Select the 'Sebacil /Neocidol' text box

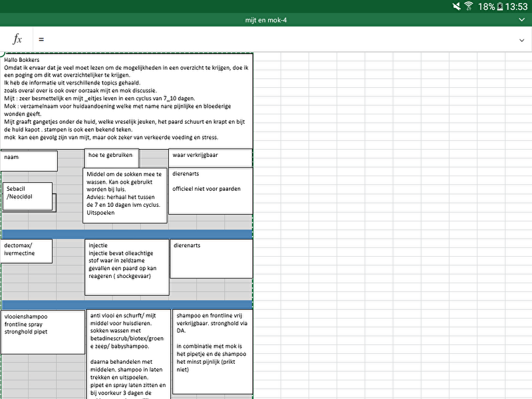[x=27, y=196]
